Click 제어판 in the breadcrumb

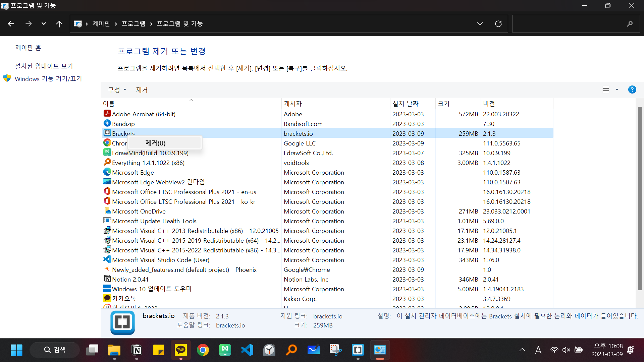coord(101,24)
